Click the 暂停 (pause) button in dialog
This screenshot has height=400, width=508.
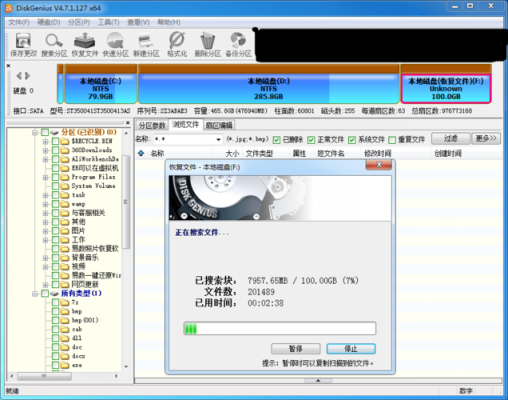pyautogui.click(x=296, y=349)
